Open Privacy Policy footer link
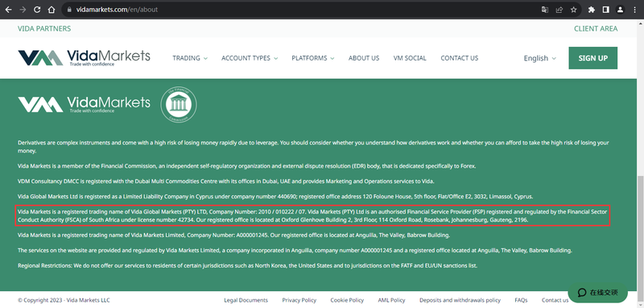Viewport: 644px width, 308px height. pyautogui.click(x=299, y=300)
